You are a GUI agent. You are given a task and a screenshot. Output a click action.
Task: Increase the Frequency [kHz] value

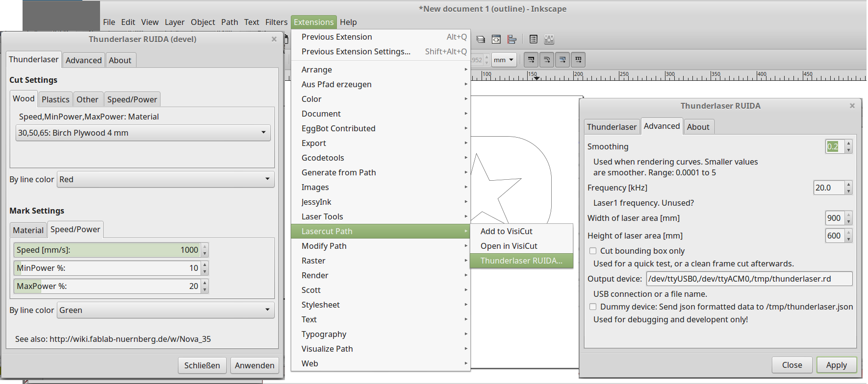click(849, 184)
